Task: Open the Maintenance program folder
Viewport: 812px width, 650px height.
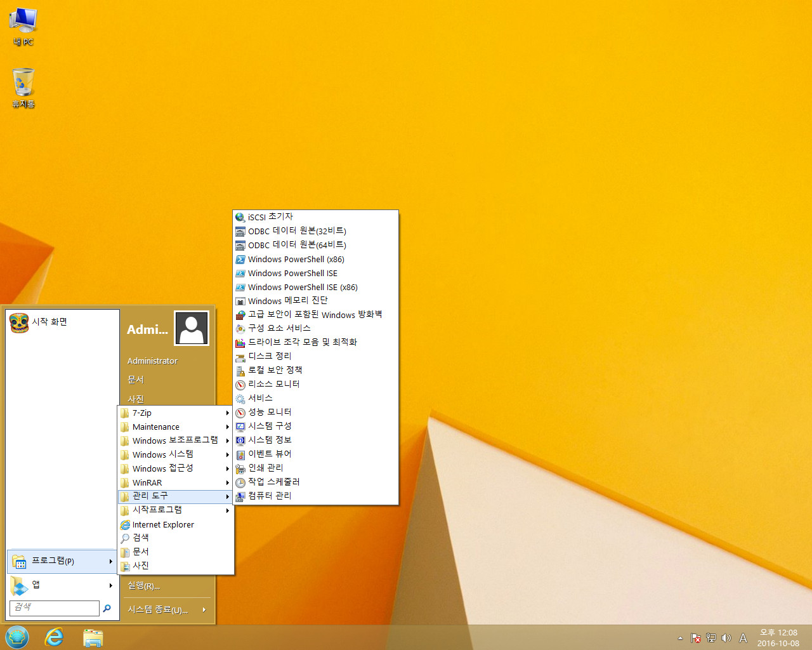Action: [176, 427]
